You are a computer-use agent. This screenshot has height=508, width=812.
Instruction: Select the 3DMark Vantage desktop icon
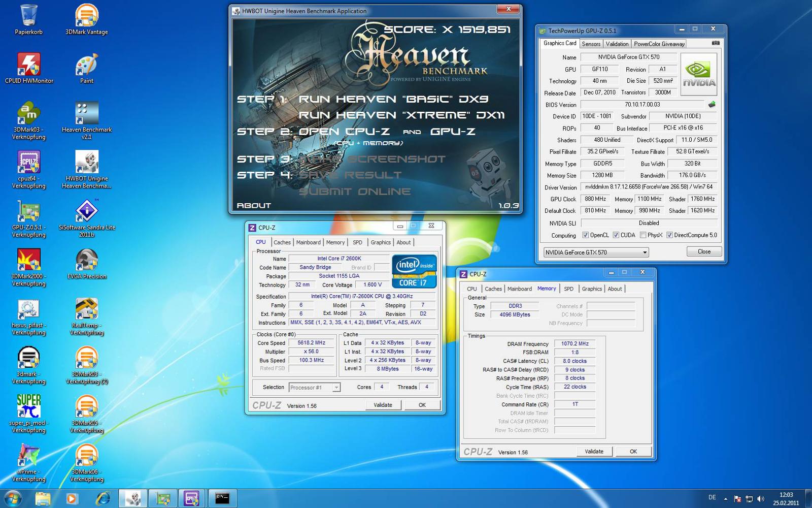click(x=87, y=19)
